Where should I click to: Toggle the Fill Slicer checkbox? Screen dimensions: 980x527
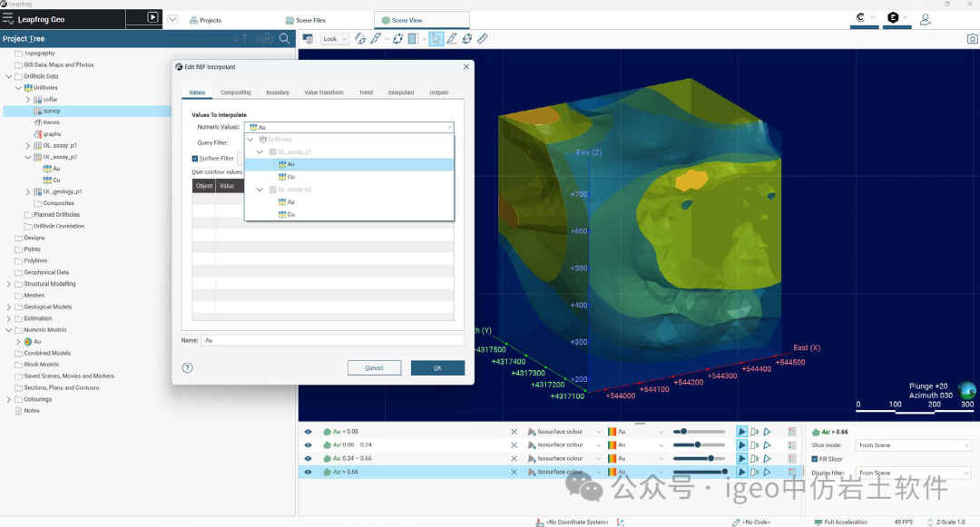click(815, 459)
